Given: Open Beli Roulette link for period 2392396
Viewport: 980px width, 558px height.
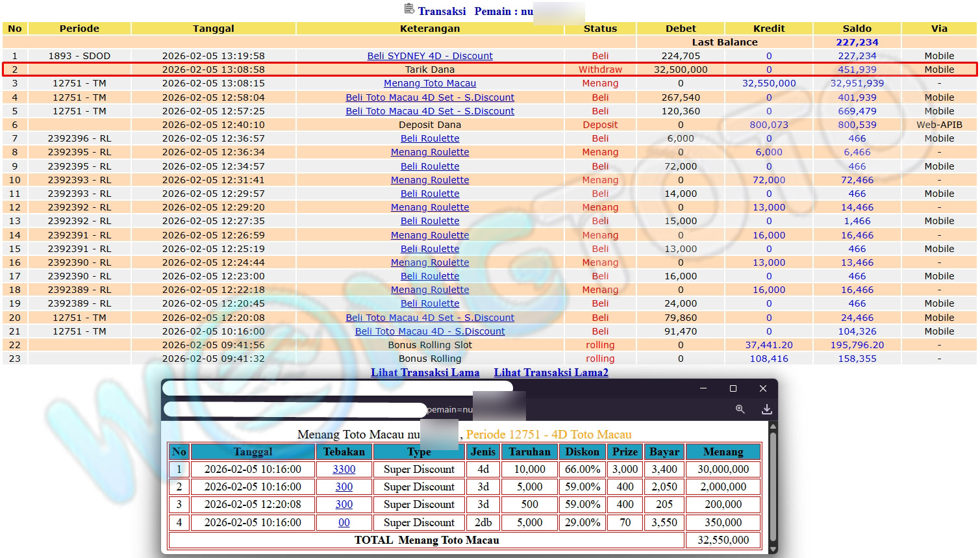Looking at the screenshot, I should click(x=429, y=138).
